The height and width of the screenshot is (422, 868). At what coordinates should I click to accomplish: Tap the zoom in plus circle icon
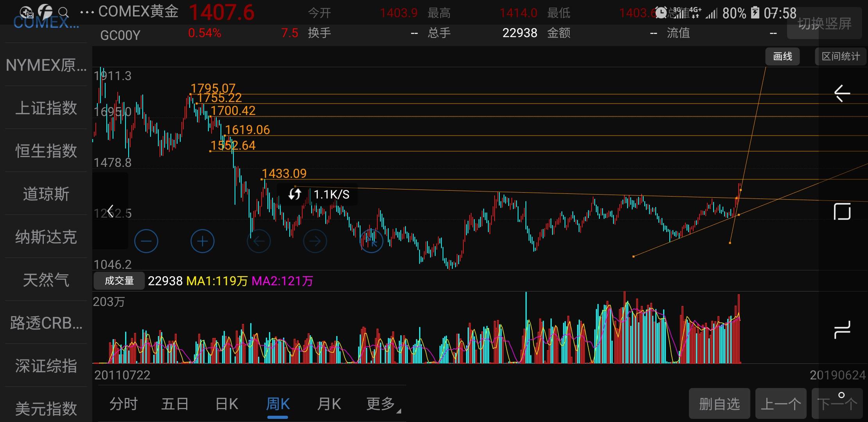(202, 241)
